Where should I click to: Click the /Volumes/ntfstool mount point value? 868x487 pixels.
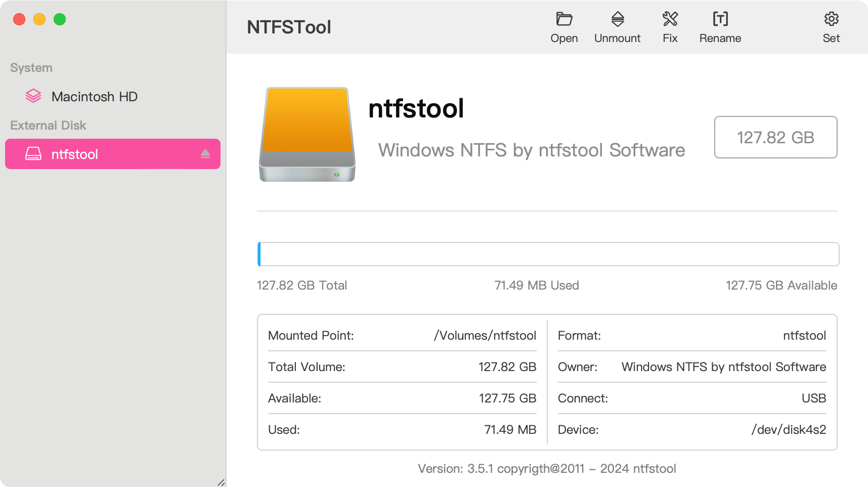coord(485,336)
